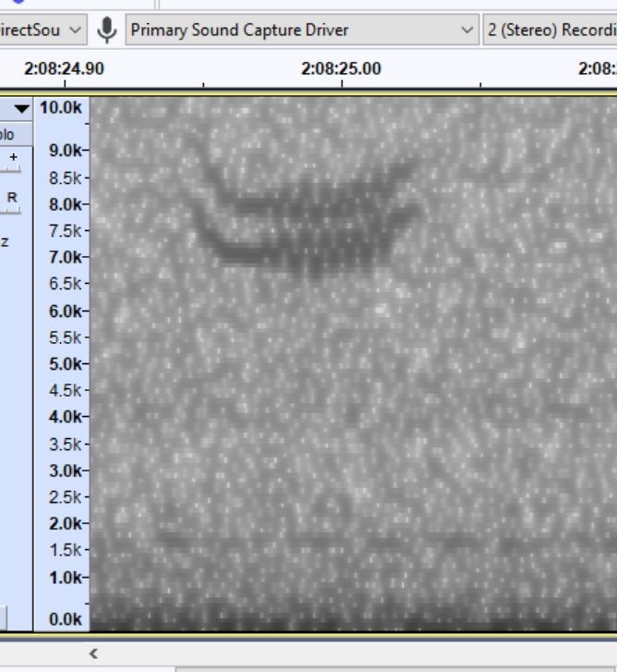
Task: Click the partial timeline label at far right
Action: [x=598, y=70]
